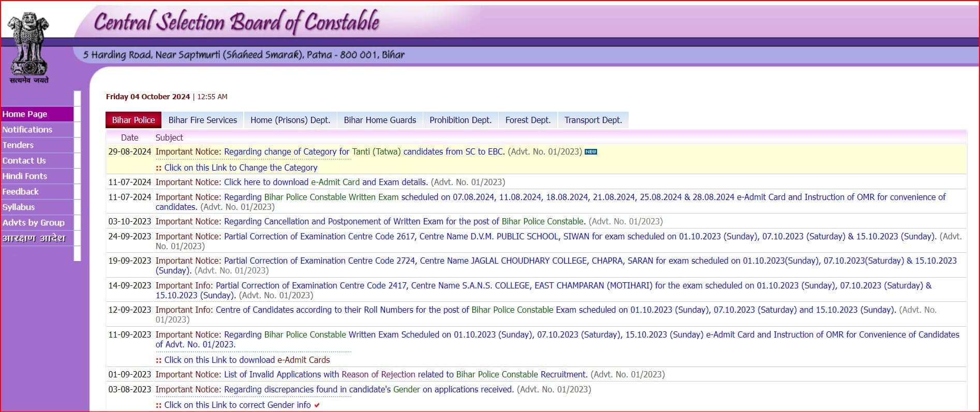980x412 pixels.
Task: Click the NEW badge beside Tanti notice
Action: 591,151
